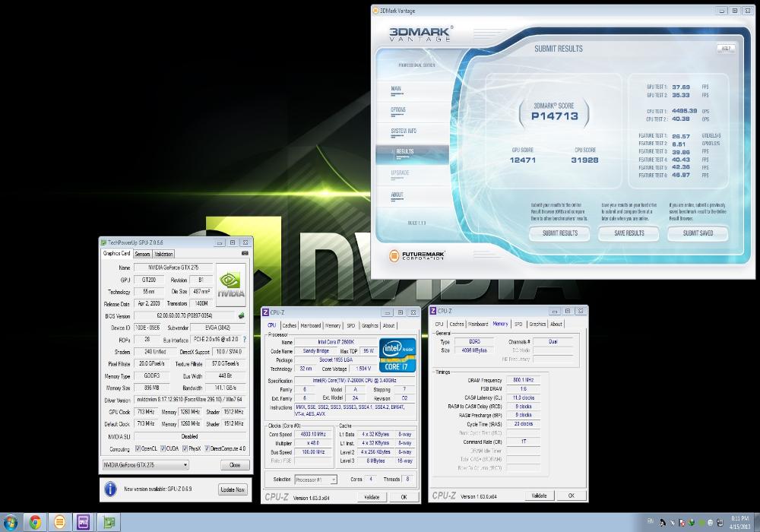Click the Save Results button
The height and width of the screenshot is (532, 760).
coord(629,233)
